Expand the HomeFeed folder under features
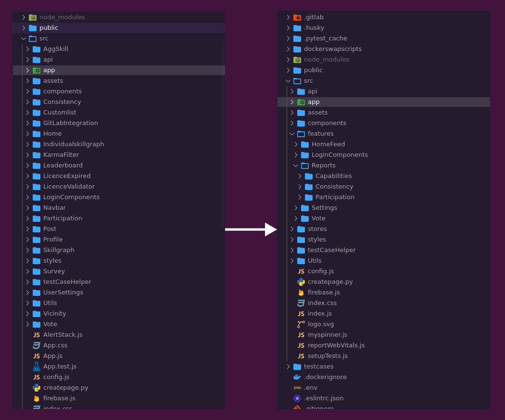This screenshot has height=420, width=505. click(x=296, y=144)
